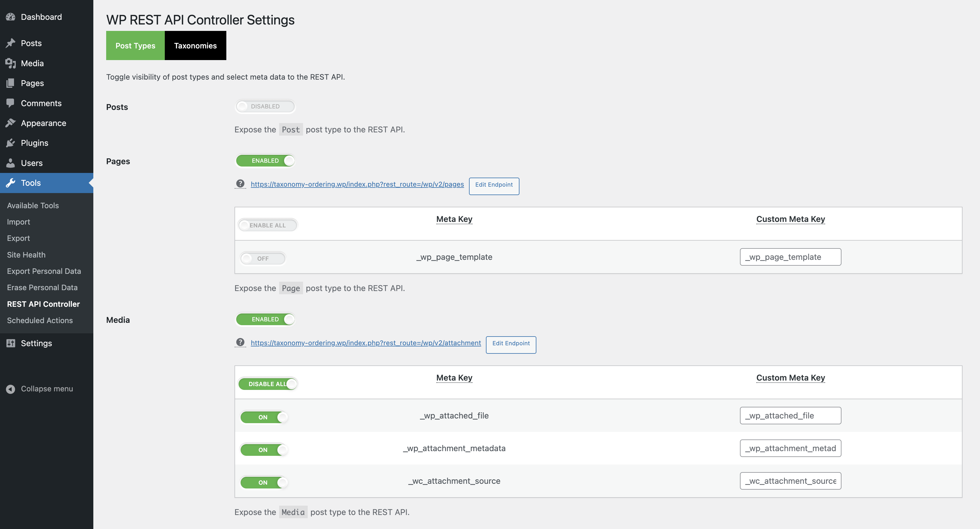Click the Tools wrench icon
This screenshot has width=980, height=529.
click(x=11, y=183)
